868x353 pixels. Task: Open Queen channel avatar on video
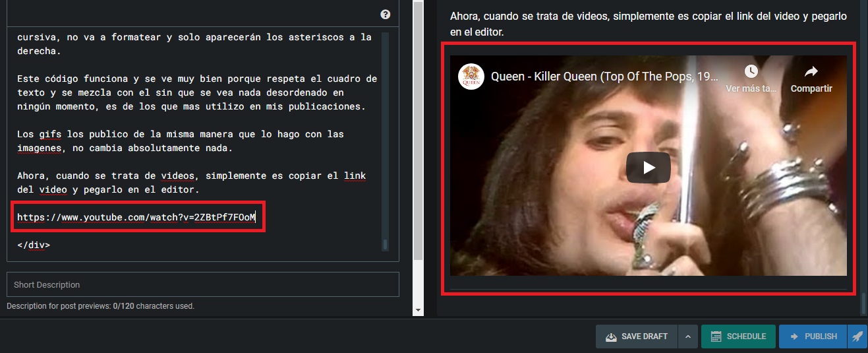pos(471,77)
